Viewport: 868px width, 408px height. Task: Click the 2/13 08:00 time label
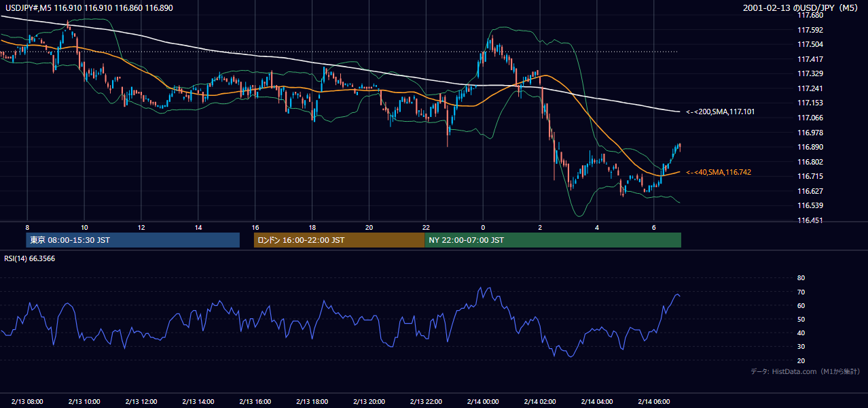[27, 402]
